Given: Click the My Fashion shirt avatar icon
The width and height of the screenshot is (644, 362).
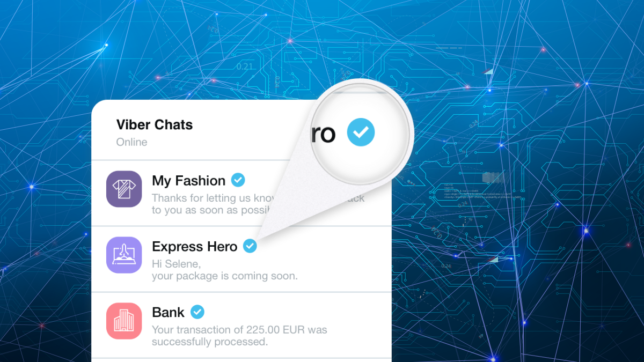Looking at the screenshot, I should click(124, 189).
